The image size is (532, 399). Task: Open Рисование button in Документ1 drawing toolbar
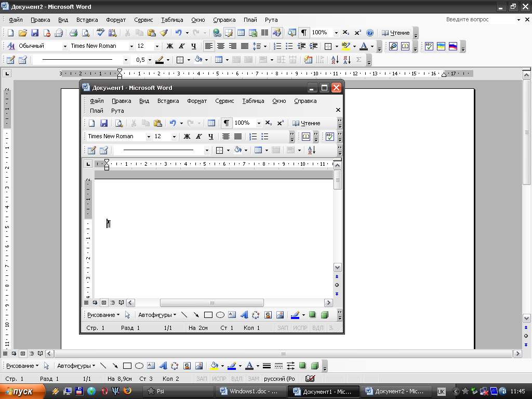pyautogui.click(x=103, y=315)
